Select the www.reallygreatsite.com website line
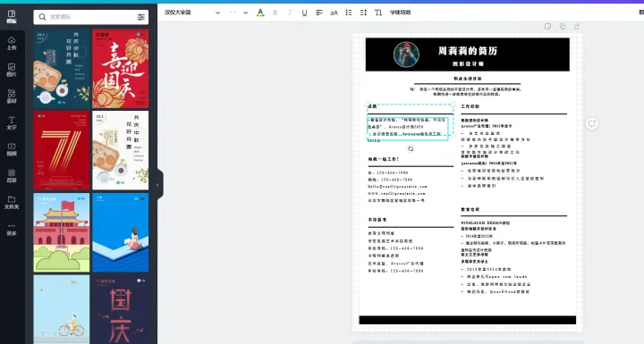This screenshot has height=344, width=644. point(396,193)
